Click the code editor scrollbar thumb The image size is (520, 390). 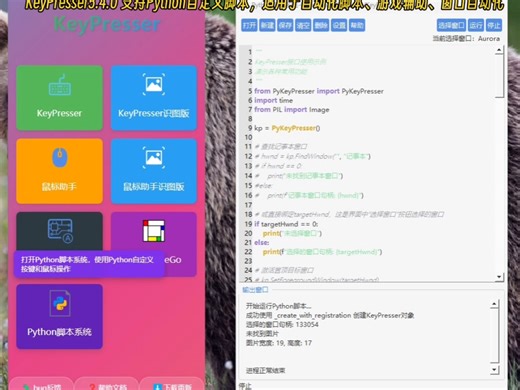tap(499, 76)
